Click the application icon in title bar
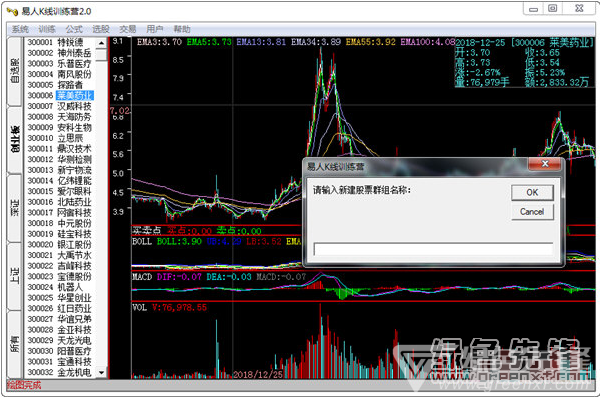 12,11
